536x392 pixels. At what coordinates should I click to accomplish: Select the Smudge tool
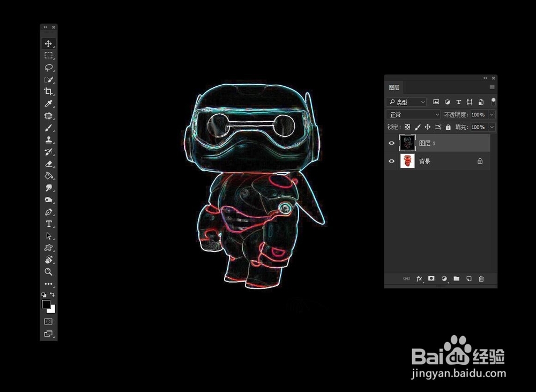(48, 188)
